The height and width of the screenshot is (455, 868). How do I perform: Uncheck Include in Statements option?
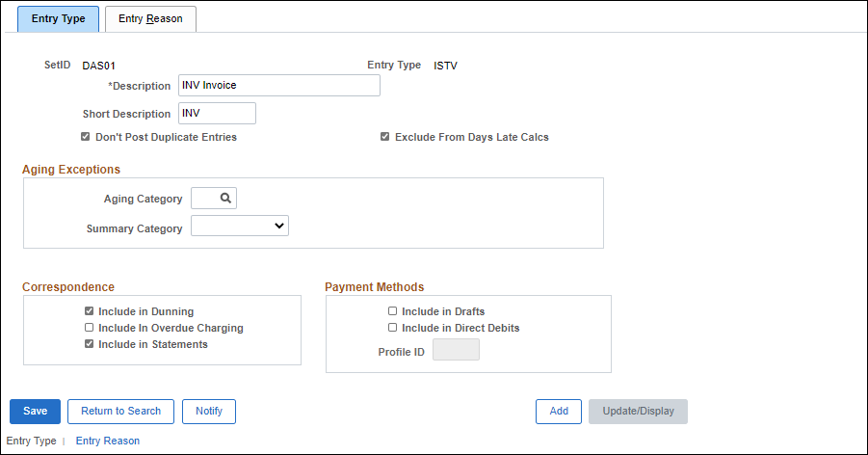point(90,344)
